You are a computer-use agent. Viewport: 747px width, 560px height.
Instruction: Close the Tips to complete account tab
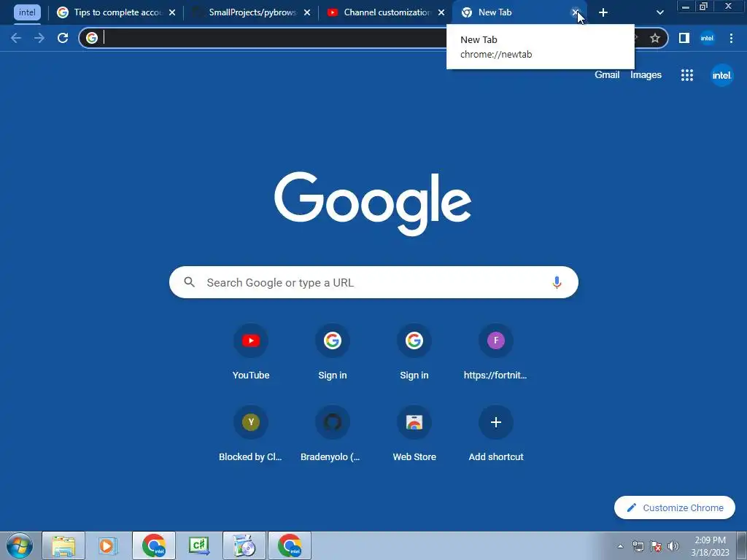coord(172,12)
